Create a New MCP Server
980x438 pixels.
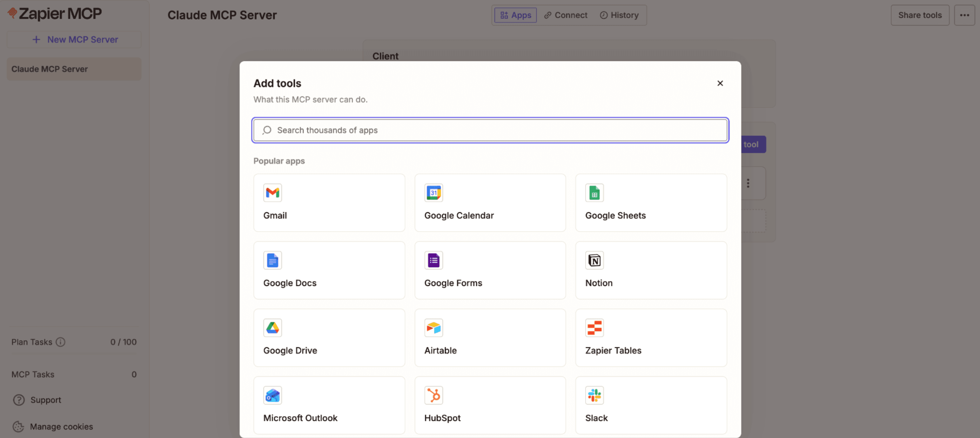coord(74,40)
